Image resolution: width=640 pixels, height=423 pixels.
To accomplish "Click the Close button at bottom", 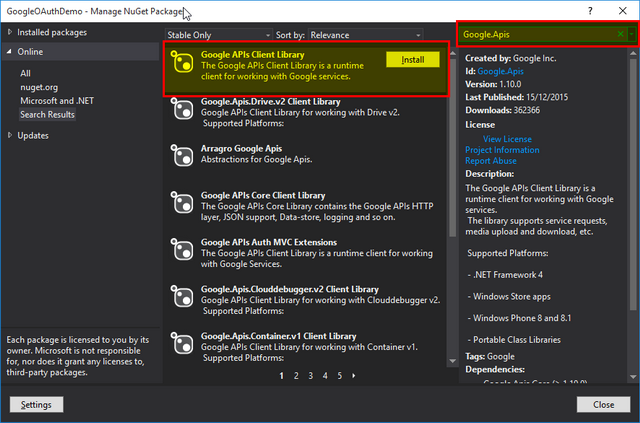I will click(x=603, y=405).
